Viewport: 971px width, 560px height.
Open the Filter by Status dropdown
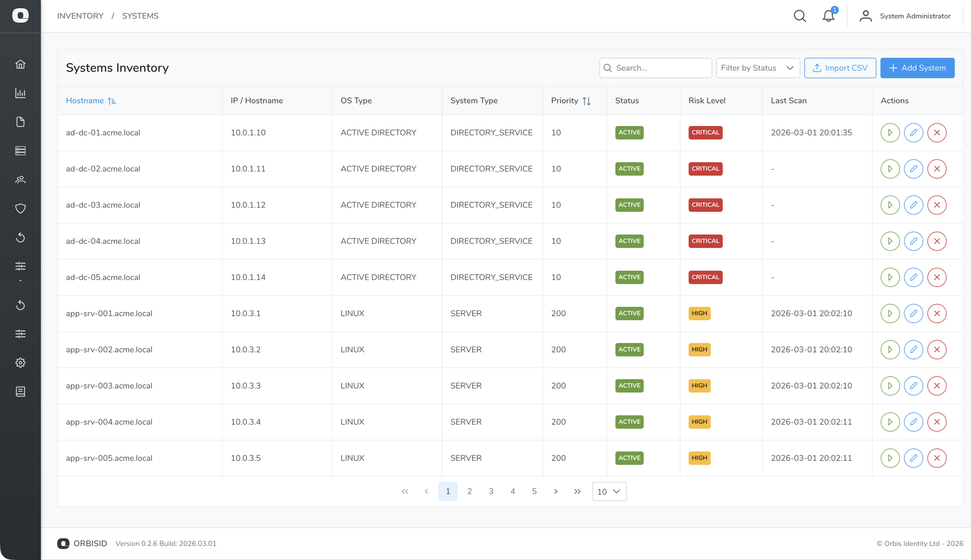757,68
